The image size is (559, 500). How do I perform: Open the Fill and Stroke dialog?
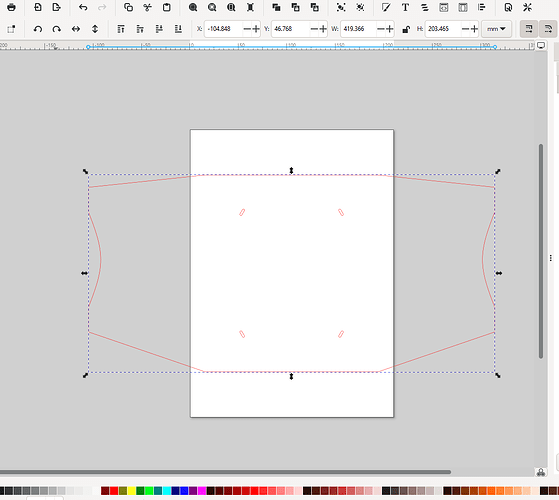click(386, 7)
